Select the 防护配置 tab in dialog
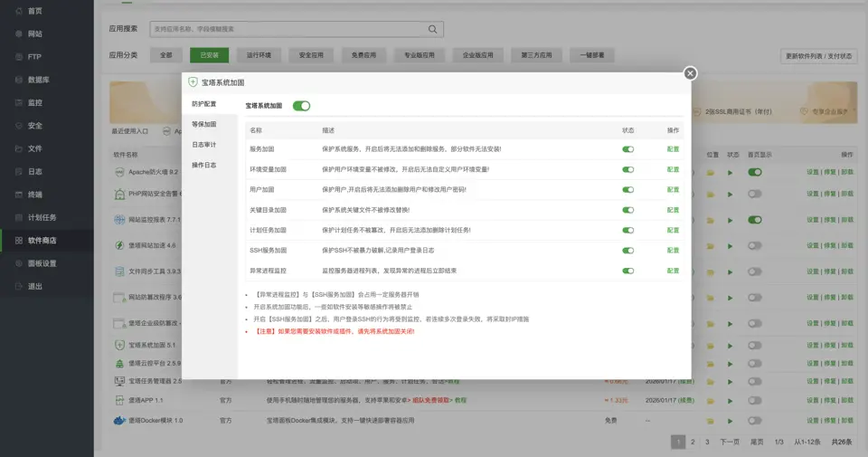The height and width of the screenshot is (457, 868). pyautogui.click(x=210, y=104)
